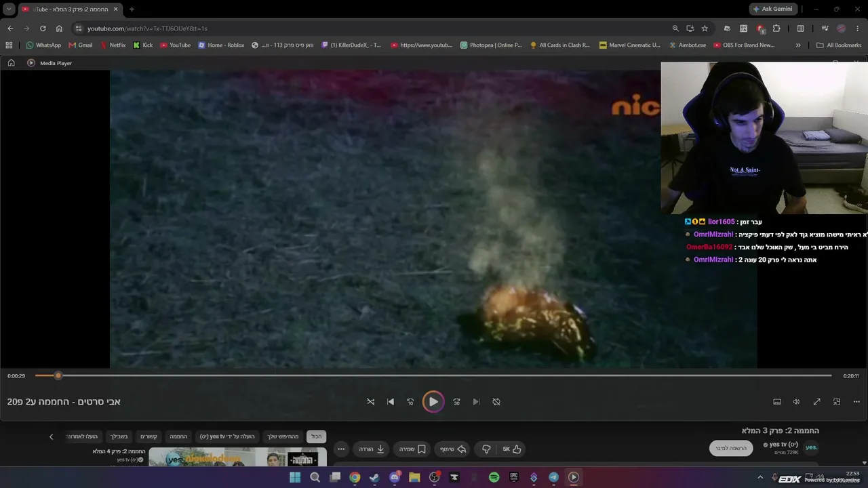Go back to the previous page
This screenshot has width=868, height=488.
pyautogui.click(x=10, y=28)
